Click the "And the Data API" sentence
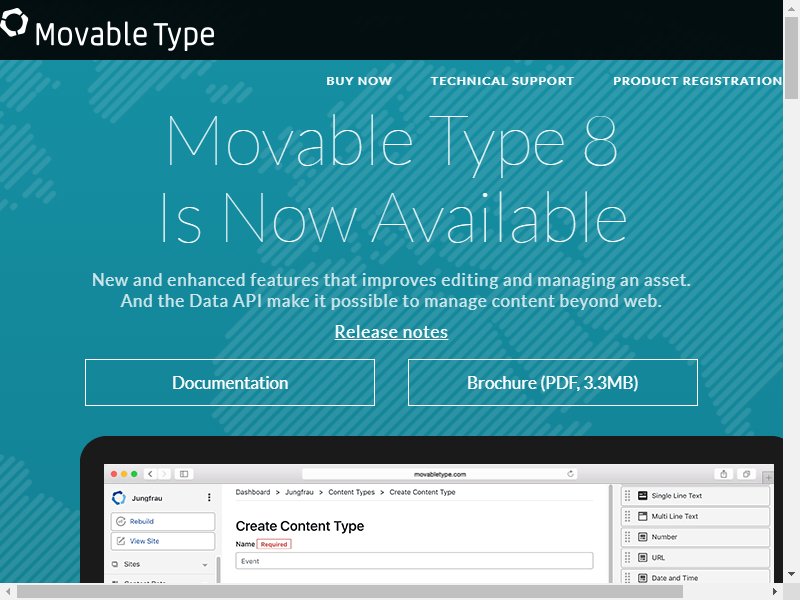This screenshot has width=800, height=600. pyautogui.click(x=391, y=301)
